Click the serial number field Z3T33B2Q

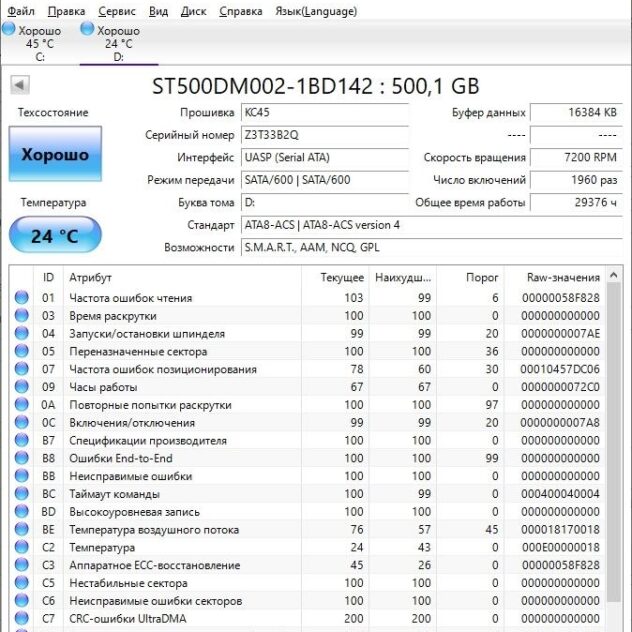[x=324, y=135]
